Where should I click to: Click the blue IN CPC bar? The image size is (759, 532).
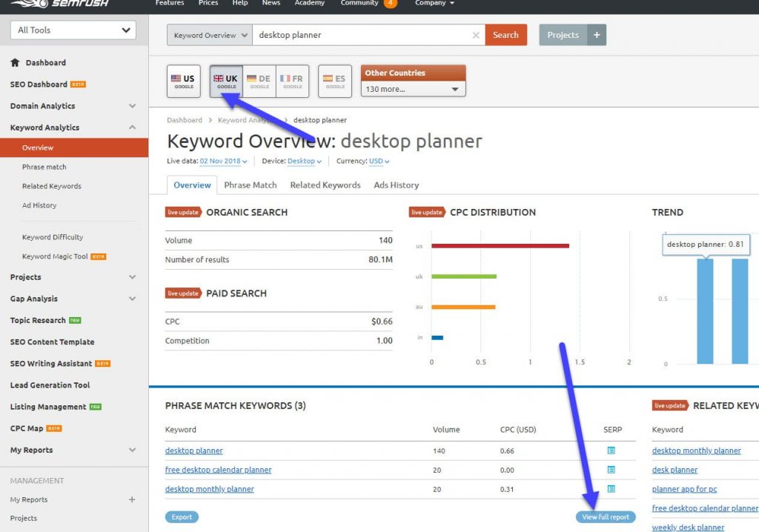click(x=437, y=337)
